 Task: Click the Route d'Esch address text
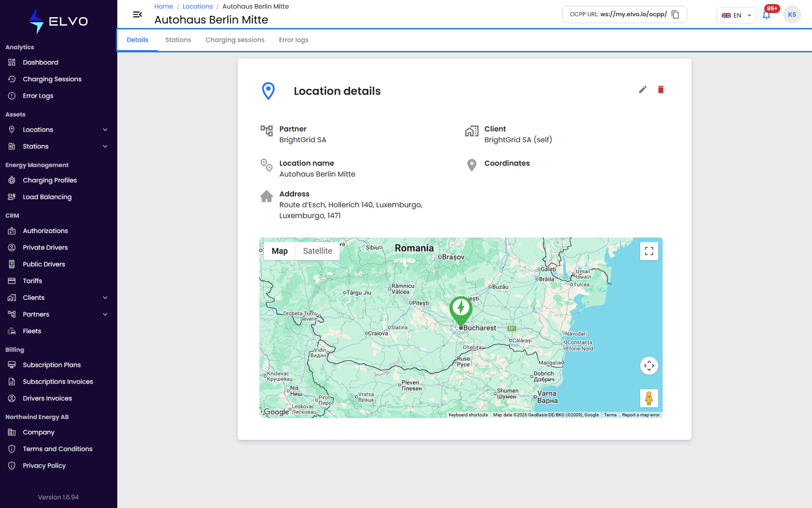351,210
